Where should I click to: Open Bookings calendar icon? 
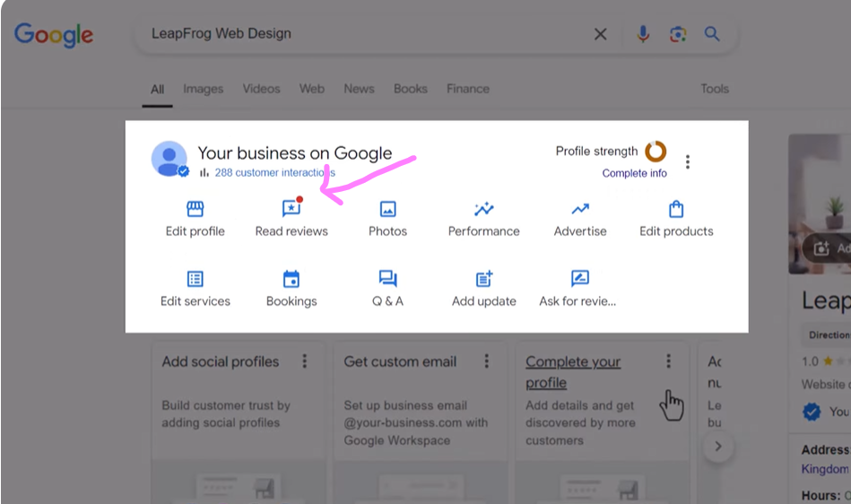(x=291, y=279)
